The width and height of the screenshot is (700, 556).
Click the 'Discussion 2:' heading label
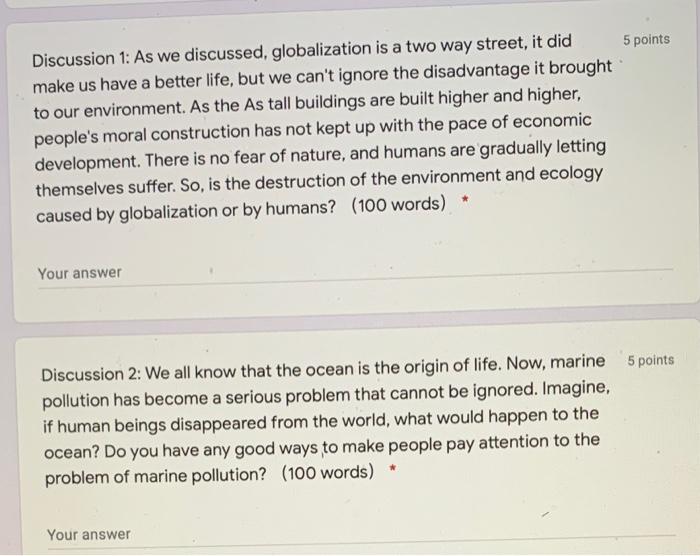[x=91, y=374]
